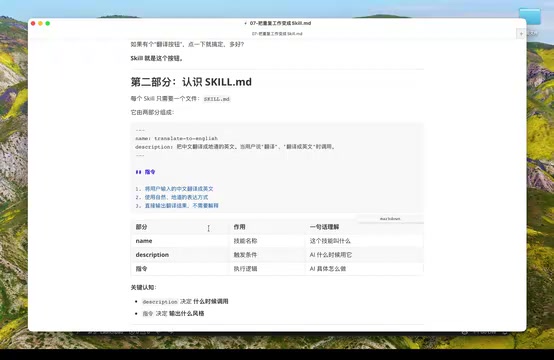Click the markdown language label under the code block

390,219
